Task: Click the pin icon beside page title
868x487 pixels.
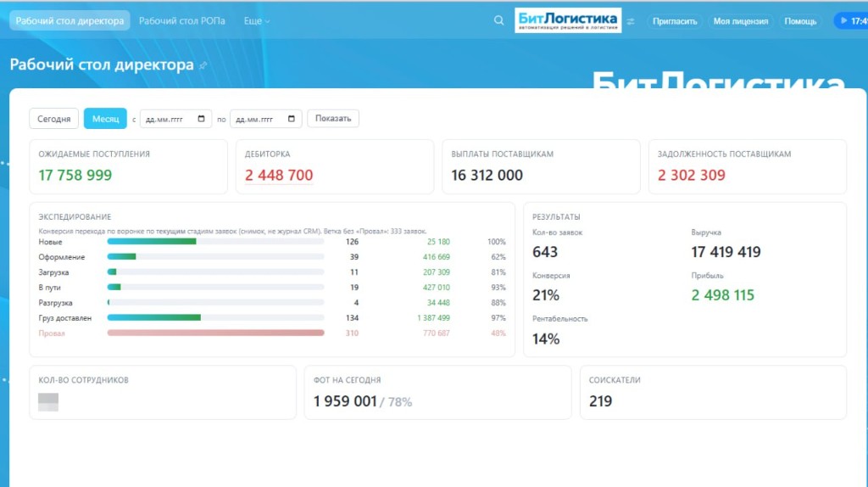Action: point(203,65)
